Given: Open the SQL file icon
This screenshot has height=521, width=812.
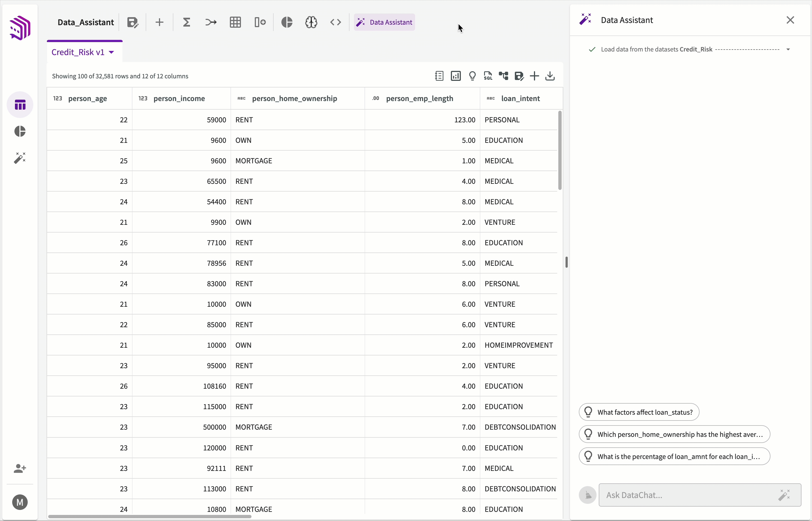Looking at the screenshot, I should point(488,76).
